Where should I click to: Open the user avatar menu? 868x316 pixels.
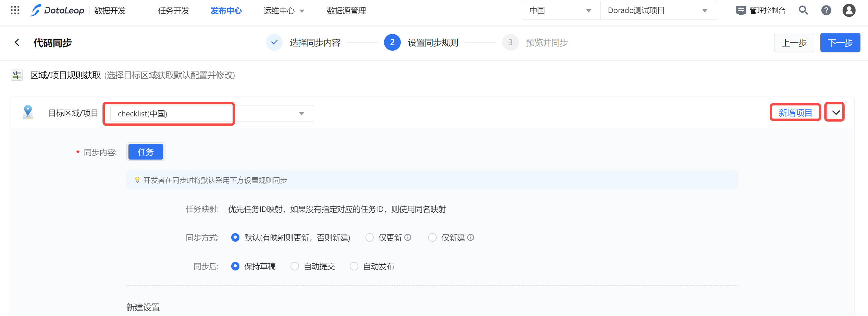pos(849,10)
